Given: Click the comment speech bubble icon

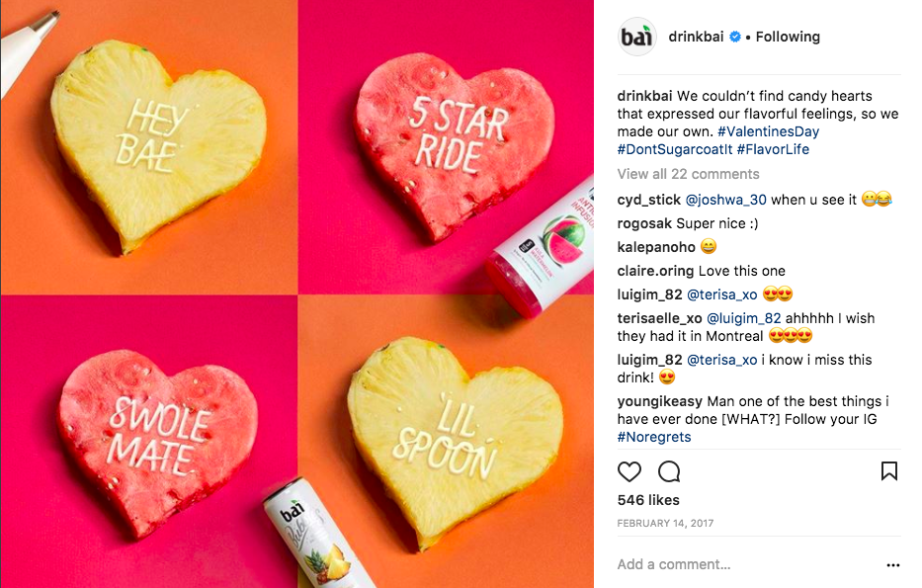Looking at the screenshot, I should point(669,471).
